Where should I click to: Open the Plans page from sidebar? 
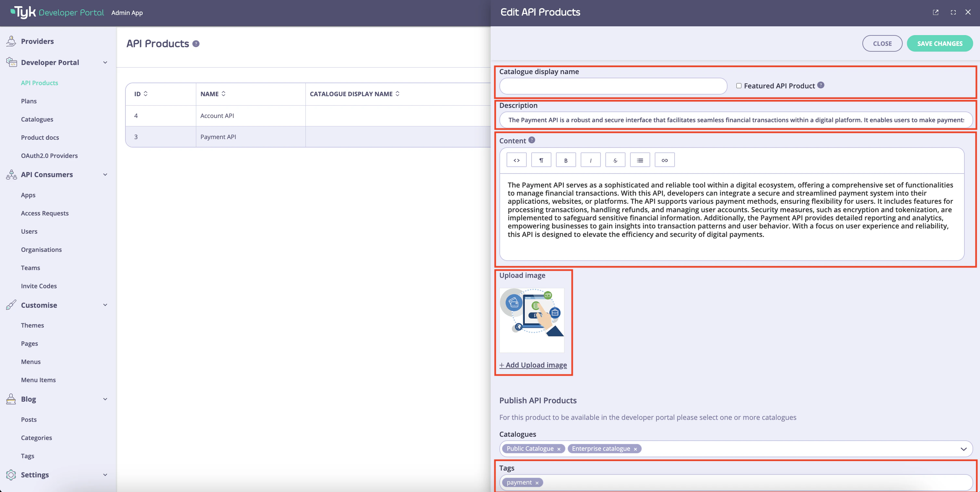click(x=29, y=101)
